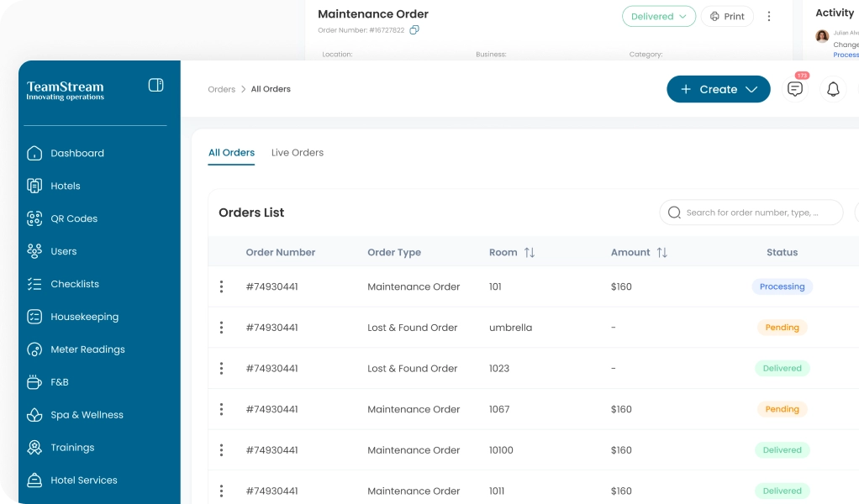Open the Delivered status dropdown

point(658,16)
